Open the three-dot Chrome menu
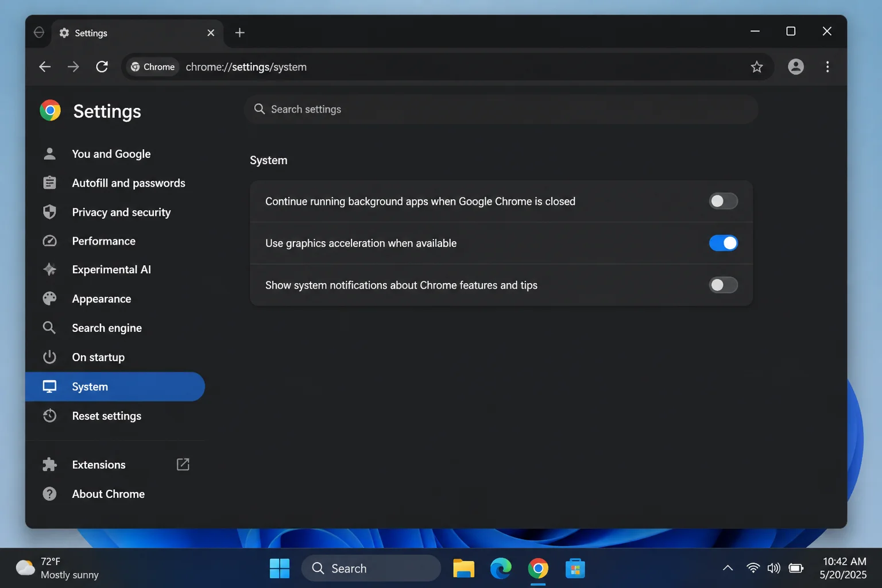The height and width of the screenshot is (588, 882). coord(827,67)
